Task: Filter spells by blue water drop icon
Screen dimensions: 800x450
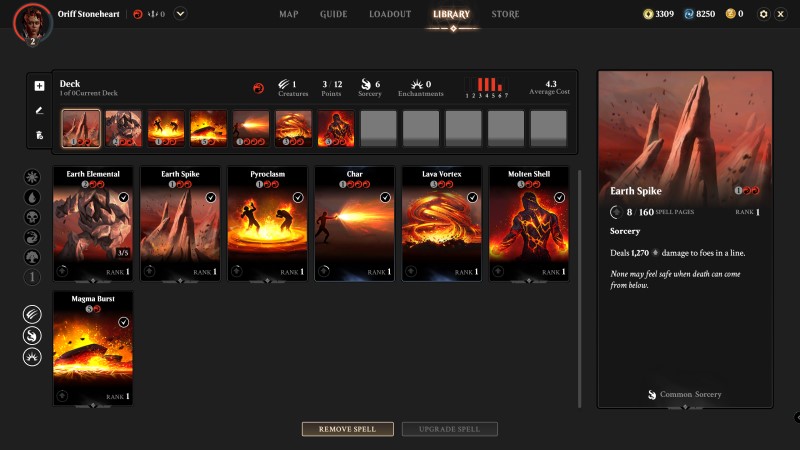Action: point(32,197)
